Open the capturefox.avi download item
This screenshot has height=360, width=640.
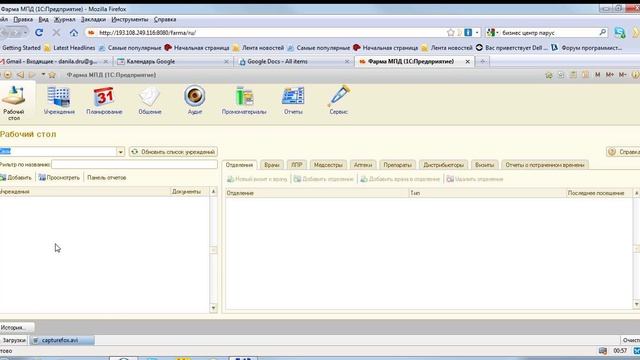coord(62,340)
